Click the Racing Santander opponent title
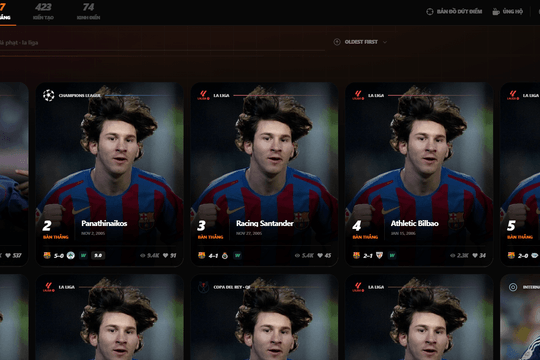540x360 pixels. (264, 224)
